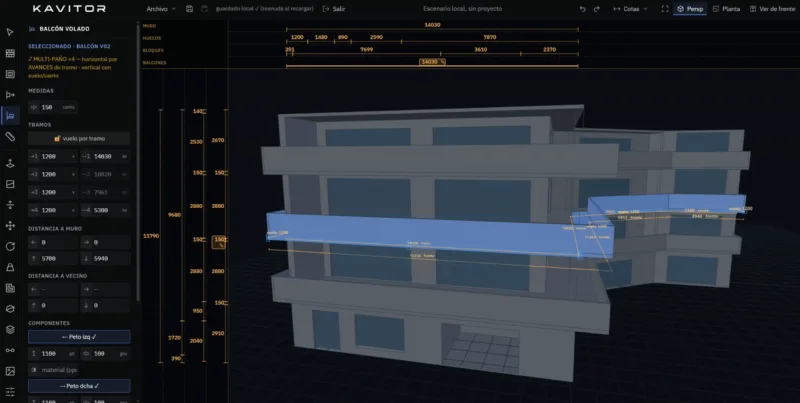Edit distancia a muro left arrow field
The height and width of the screenshot is (403, 800).
pos(53,242)
